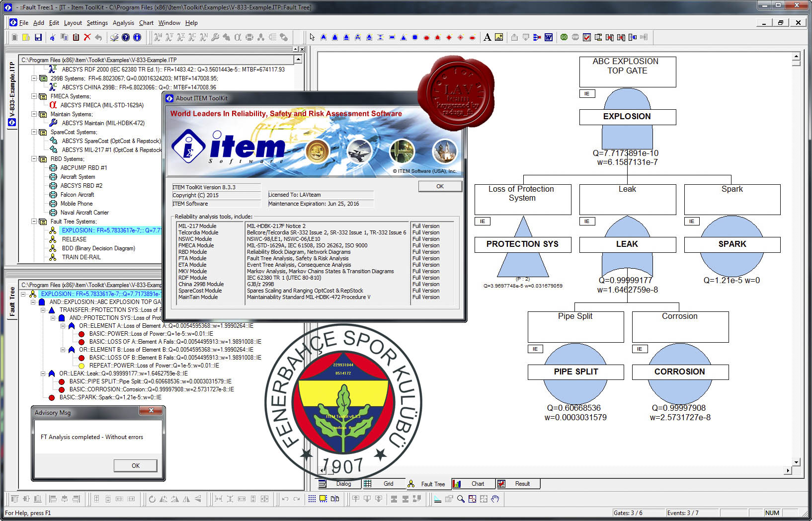This screenshot has width=812, height=521.
Task: Select the RELEASE fault tree item
Action: [x=74, y=239]
